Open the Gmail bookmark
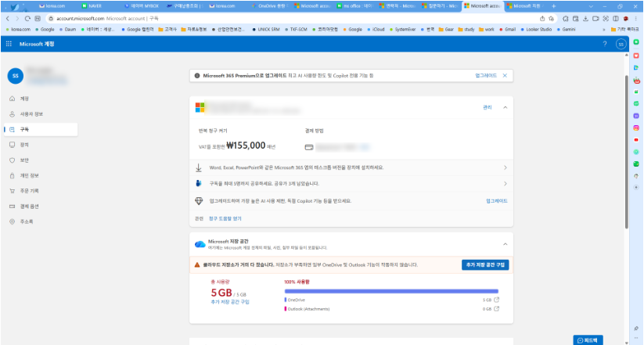 click(x=507, y=30)
